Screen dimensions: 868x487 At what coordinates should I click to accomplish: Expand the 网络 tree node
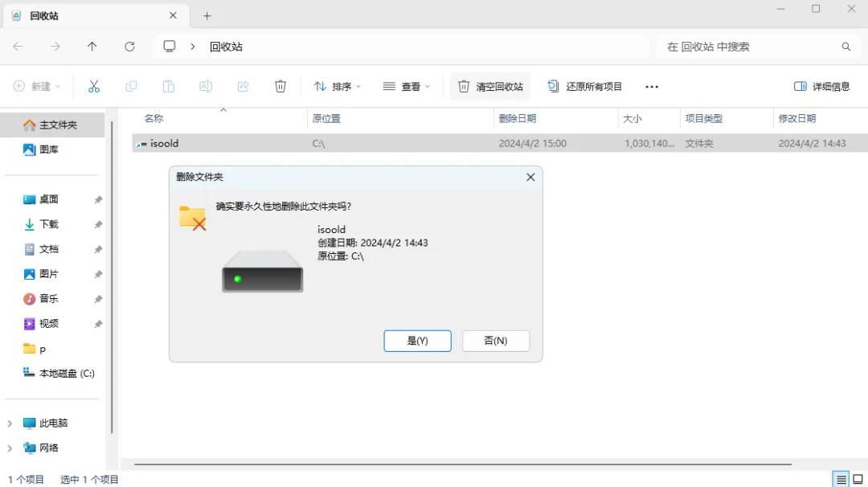coord(10,448)
